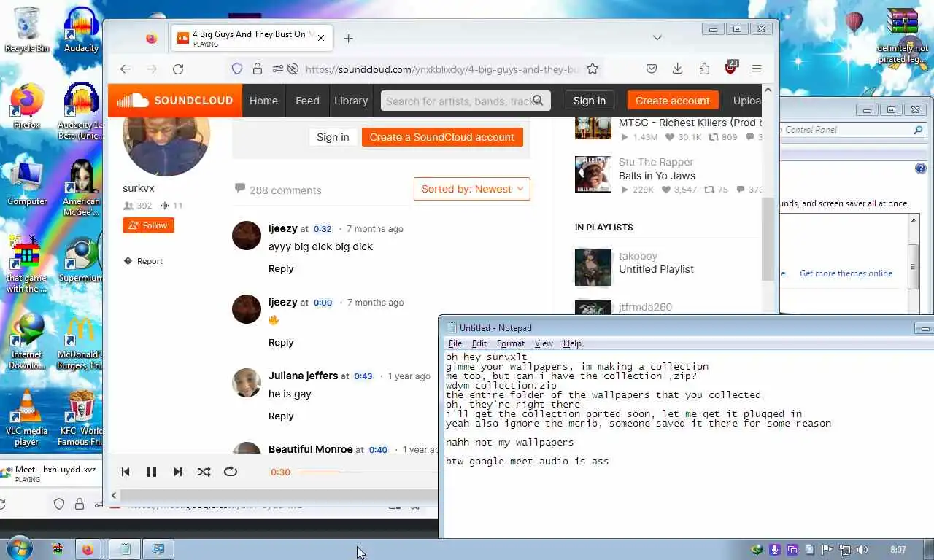Open surkvx profile avatar

click(166, 143)
